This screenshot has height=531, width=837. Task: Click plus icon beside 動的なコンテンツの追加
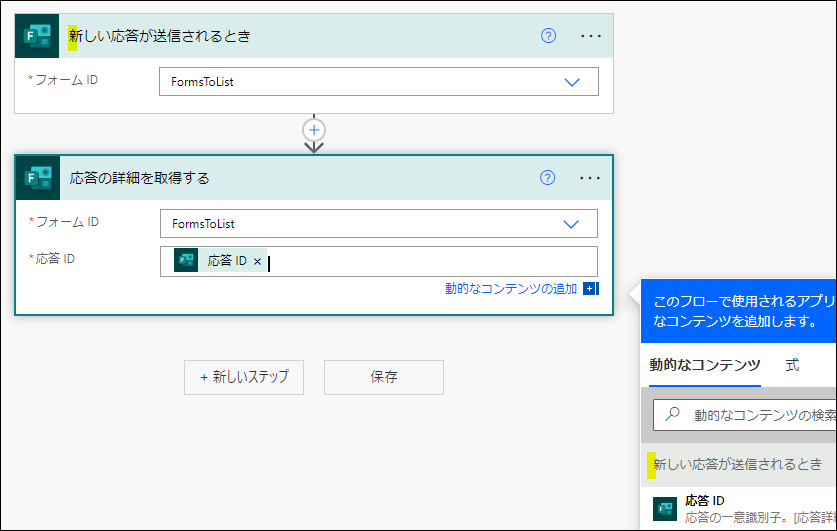click(590, 289)
